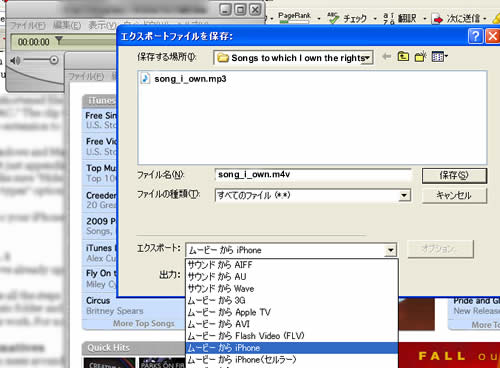
Task: Go back with the arrow icon
Action: pyautogui.click(x=387, y=57)
